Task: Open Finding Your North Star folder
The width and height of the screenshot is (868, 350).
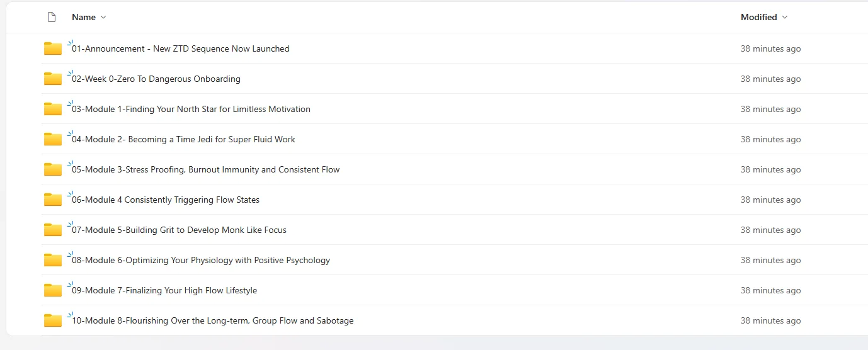Action: coord(191,109)
